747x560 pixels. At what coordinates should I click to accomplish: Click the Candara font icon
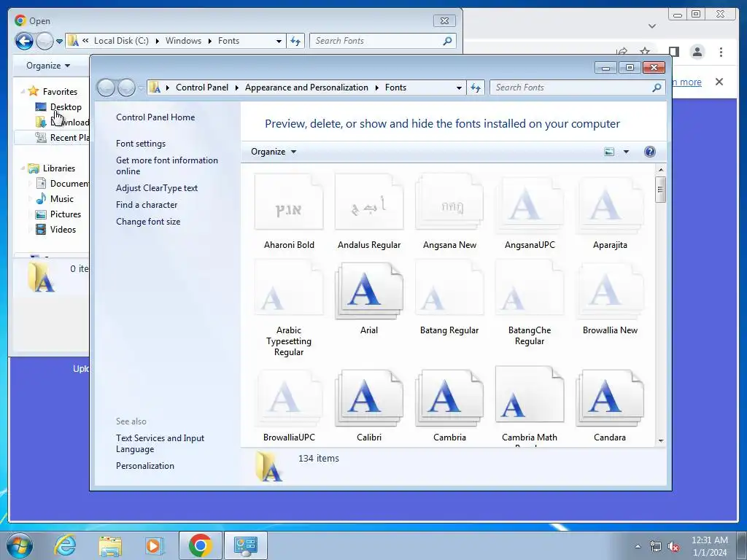tap(610, 397)
